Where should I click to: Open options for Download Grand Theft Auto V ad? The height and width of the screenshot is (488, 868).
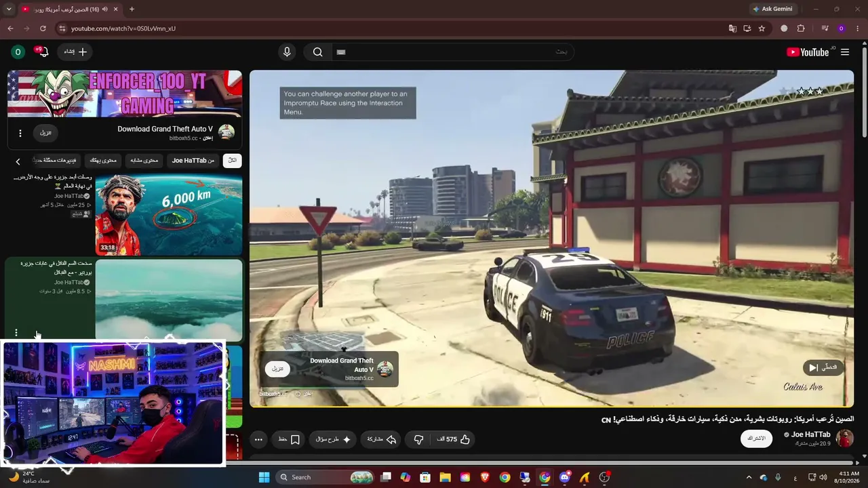[x=20, y=134]
